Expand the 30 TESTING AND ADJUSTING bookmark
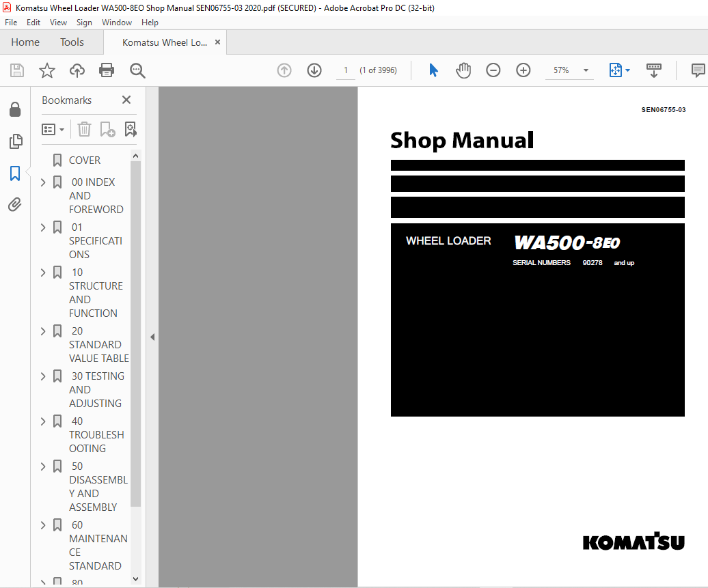 43,376
